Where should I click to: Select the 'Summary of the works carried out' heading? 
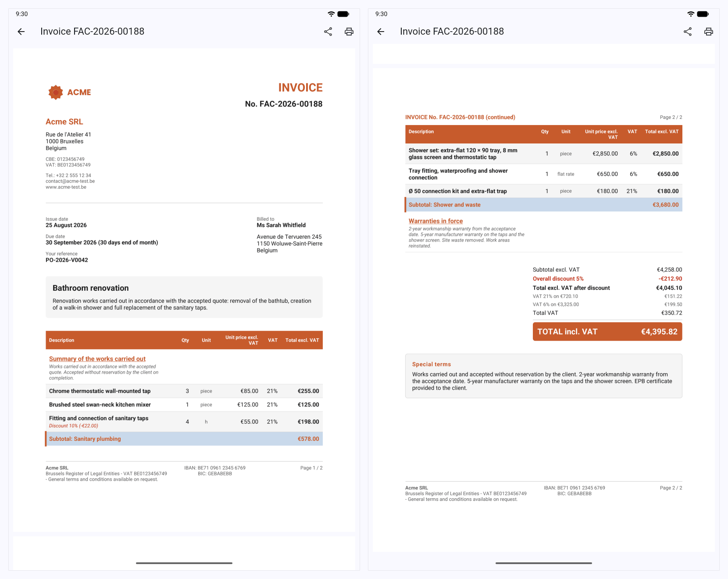[97, 359]
